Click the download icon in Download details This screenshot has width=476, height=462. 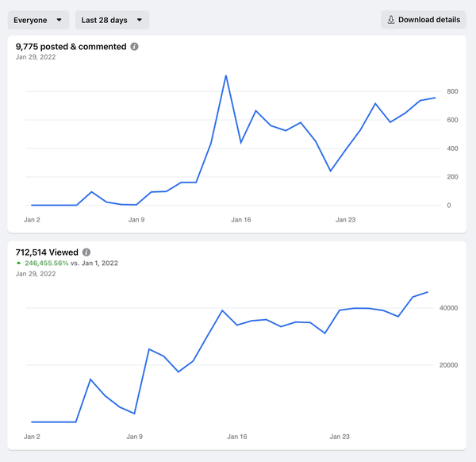391,20
